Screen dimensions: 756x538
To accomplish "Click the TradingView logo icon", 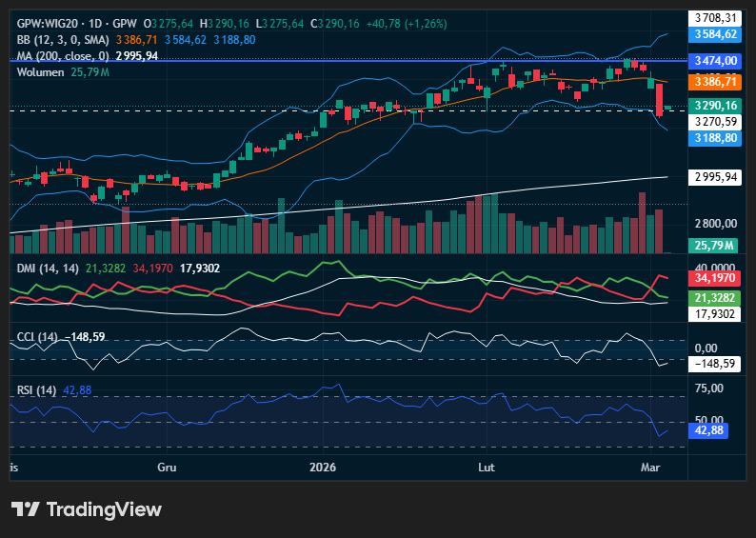I will 25,509.
